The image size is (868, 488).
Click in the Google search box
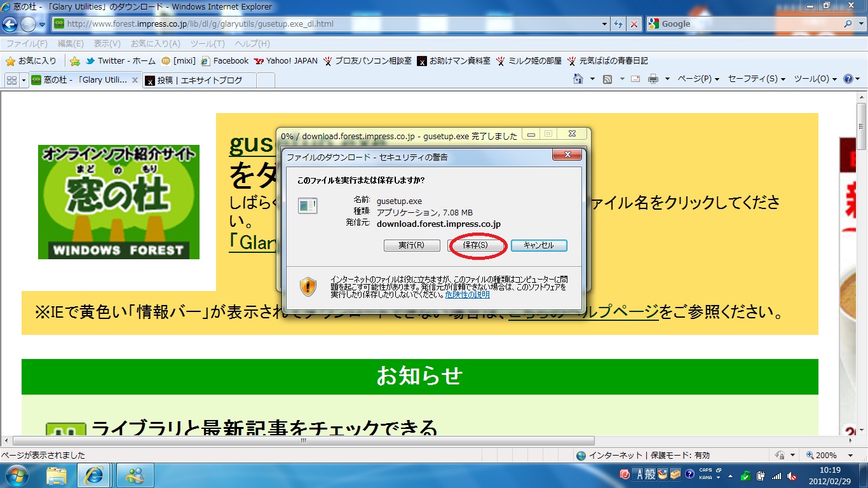(x=750, y=24)
